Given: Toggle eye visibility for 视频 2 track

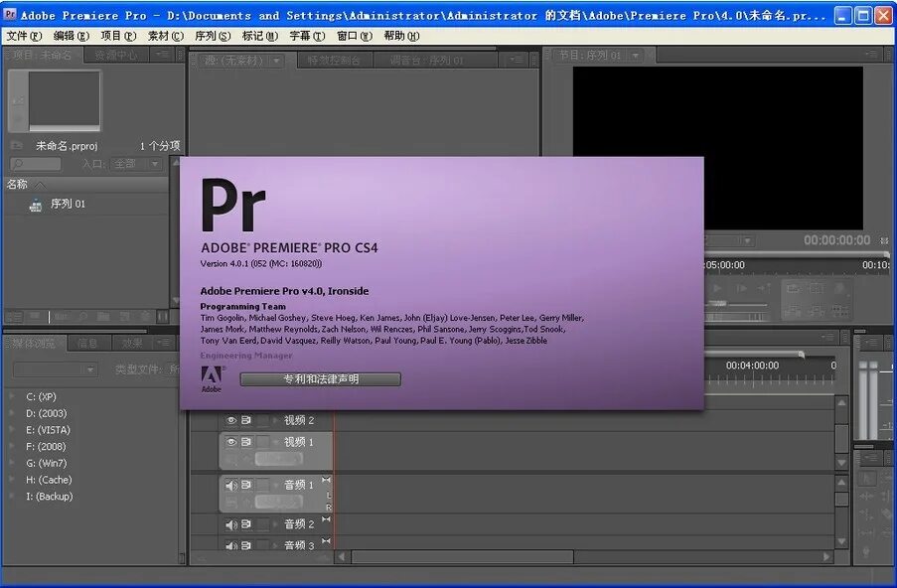Looking at the screenshot, I should [x=231, y=420].
